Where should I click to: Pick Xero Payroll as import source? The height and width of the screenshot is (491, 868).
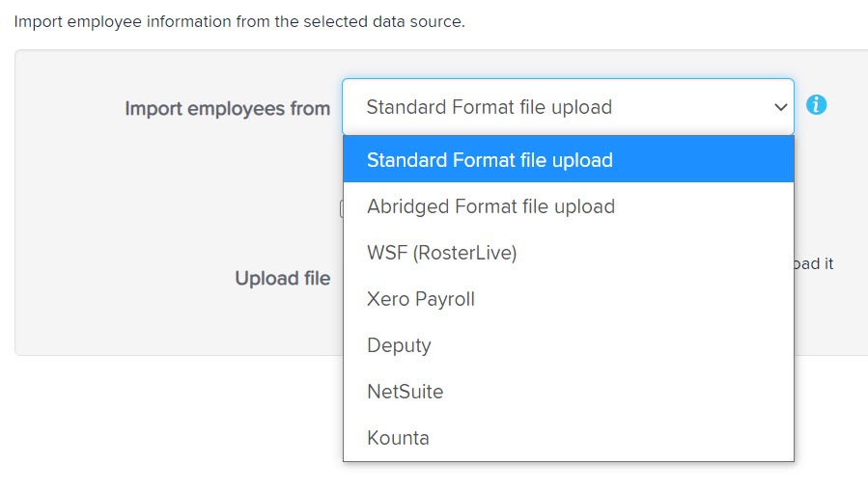(x=569, y=299)
